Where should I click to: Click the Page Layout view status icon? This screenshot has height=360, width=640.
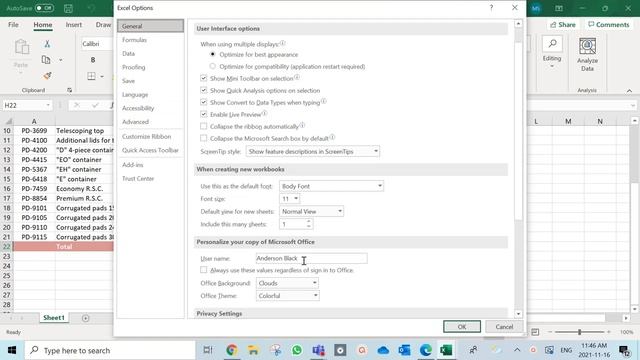(x=535, y=332)
